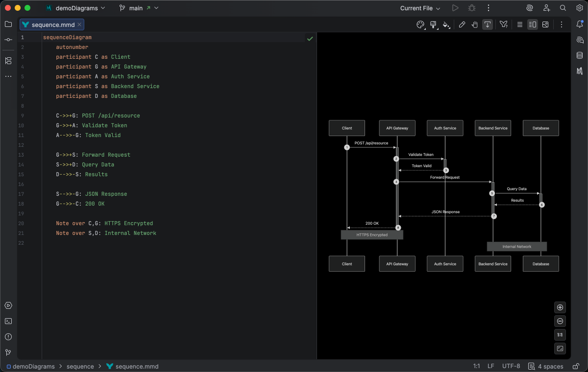Switch to preview-only view

click(x=545, y=24)
